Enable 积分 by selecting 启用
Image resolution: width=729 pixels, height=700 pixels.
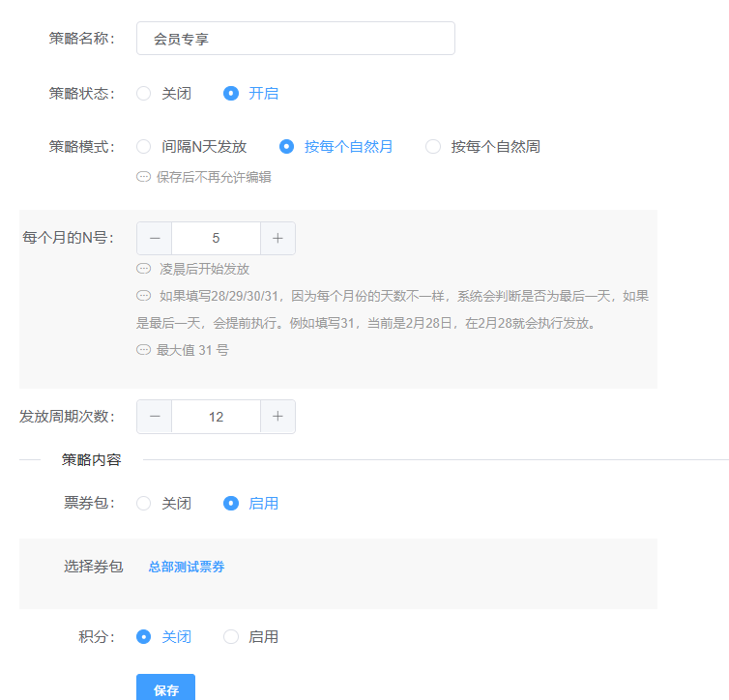231,637
